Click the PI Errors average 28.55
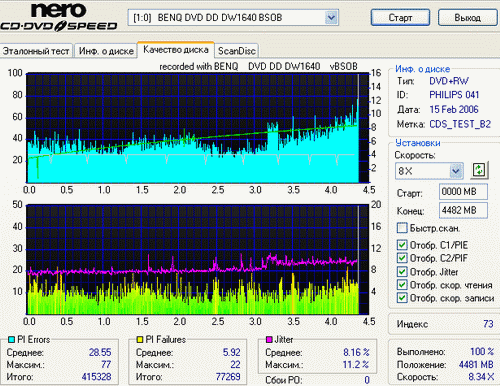The width and height of the screenshot is (500, 386). 100,352
